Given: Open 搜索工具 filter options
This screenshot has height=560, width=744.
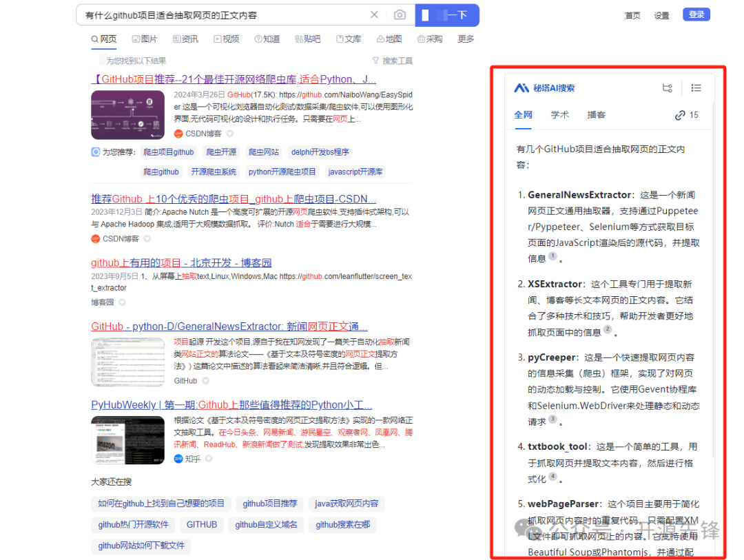Looking at the screenshot, I should coord(393,61).
